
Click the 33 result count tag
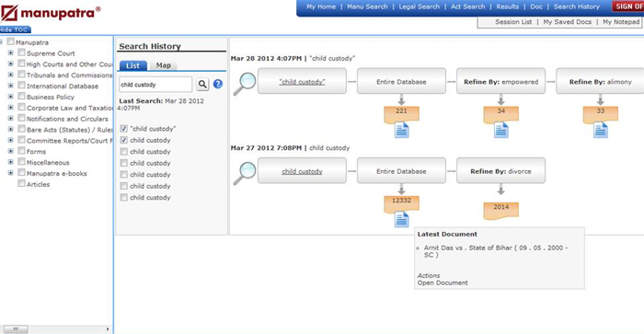click(601, 114)
